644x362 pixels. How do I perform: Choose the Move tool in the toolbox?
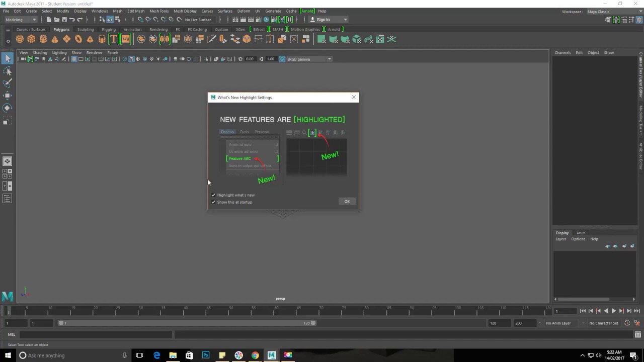pyautogui.click(x=7, y=96)
